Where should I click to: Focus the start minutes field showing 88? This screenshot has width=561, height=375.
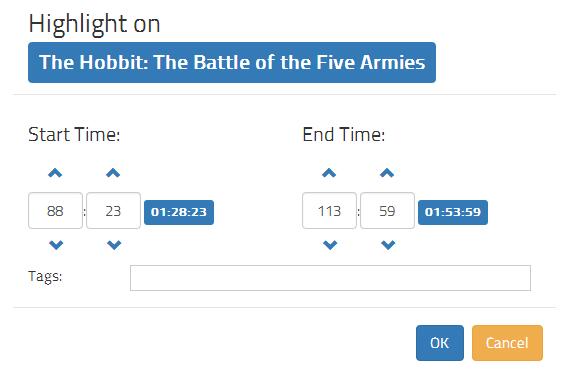pos(55,211)
